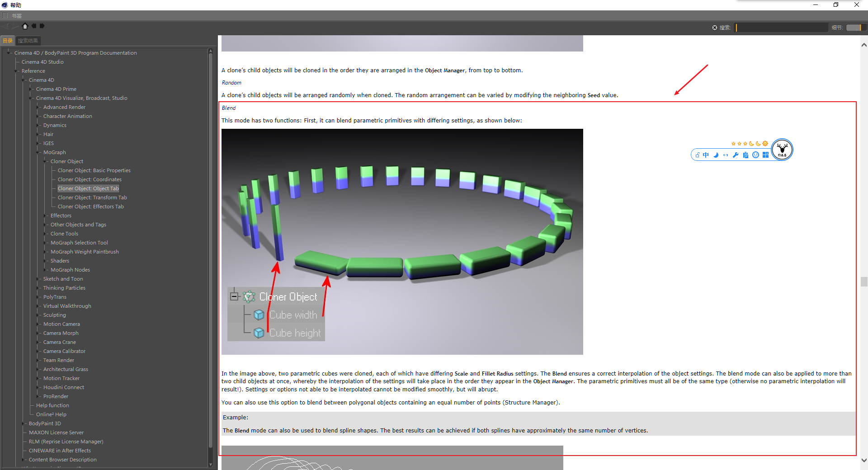The height and width of the screenshot is (470, 868).
Task: Expand the Sketch and Toon node
Action: [38, 279]
